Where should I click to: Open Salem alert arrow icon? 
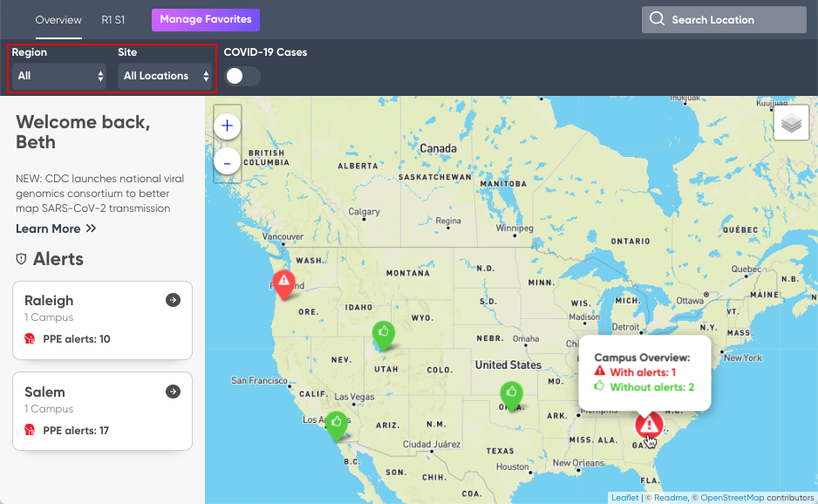pyautogui.click(x=174, y=392)
